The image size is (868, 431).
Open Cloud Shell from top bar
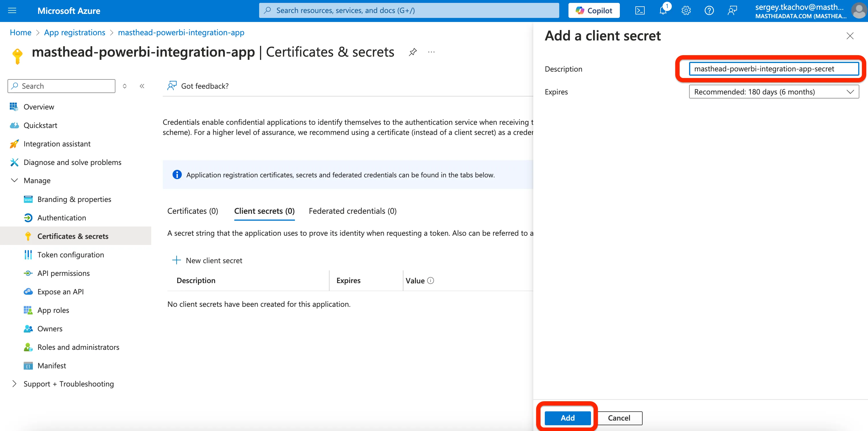[x=639, y=11]
